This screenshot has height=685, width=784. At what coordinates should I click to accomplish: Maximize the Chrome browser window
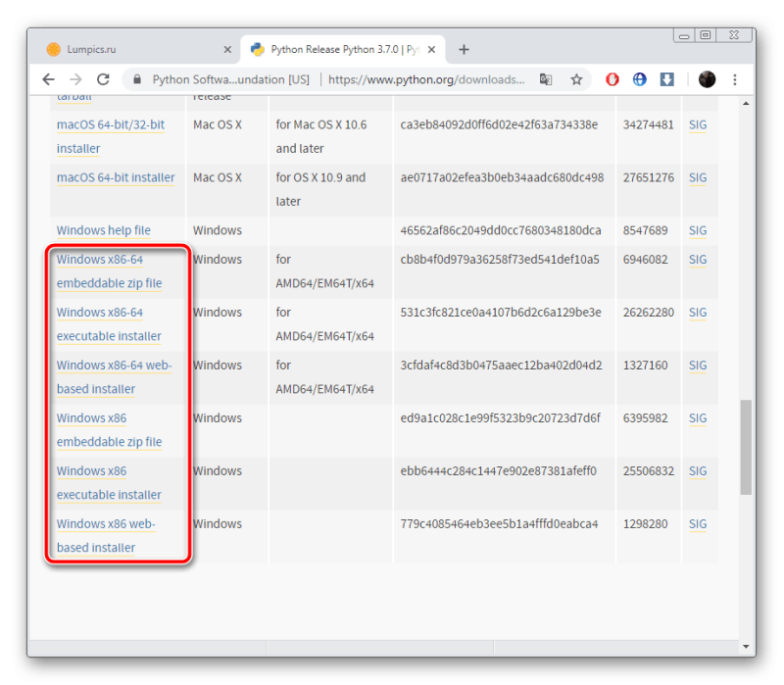pos(706,35)
